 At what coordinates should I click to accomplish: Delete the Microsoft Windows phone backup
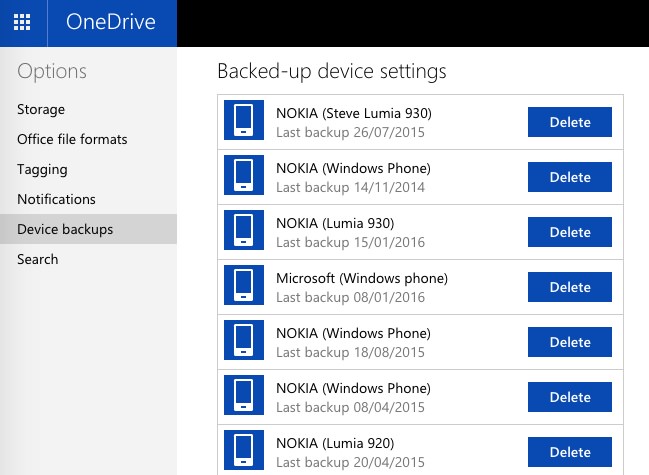click(570, 287)
